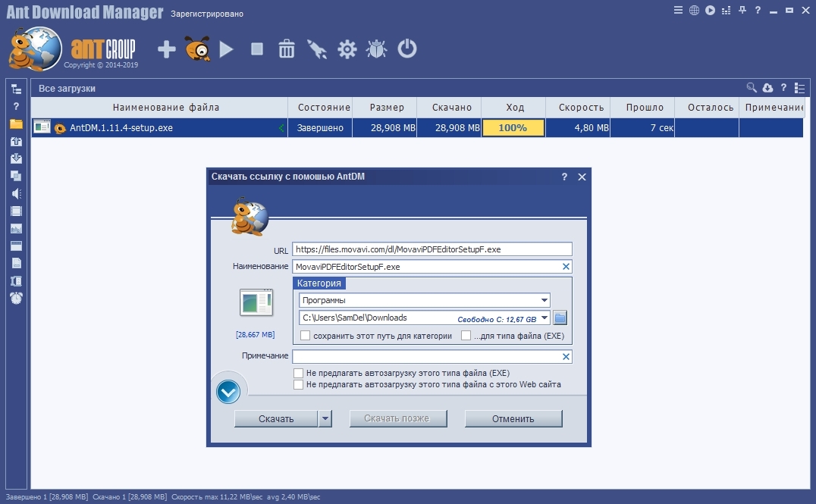
Task: Open settings via the gear icon
Action: pyautogui.click(x=347, y=50)
